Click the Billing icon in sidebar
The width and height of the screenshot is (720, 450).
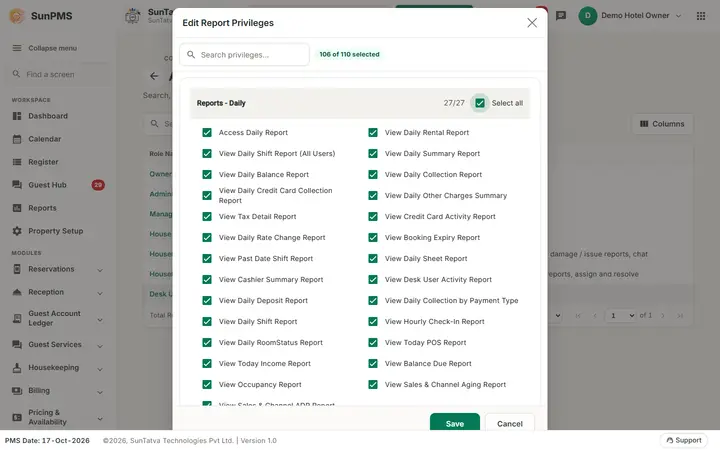pos(17,391)
